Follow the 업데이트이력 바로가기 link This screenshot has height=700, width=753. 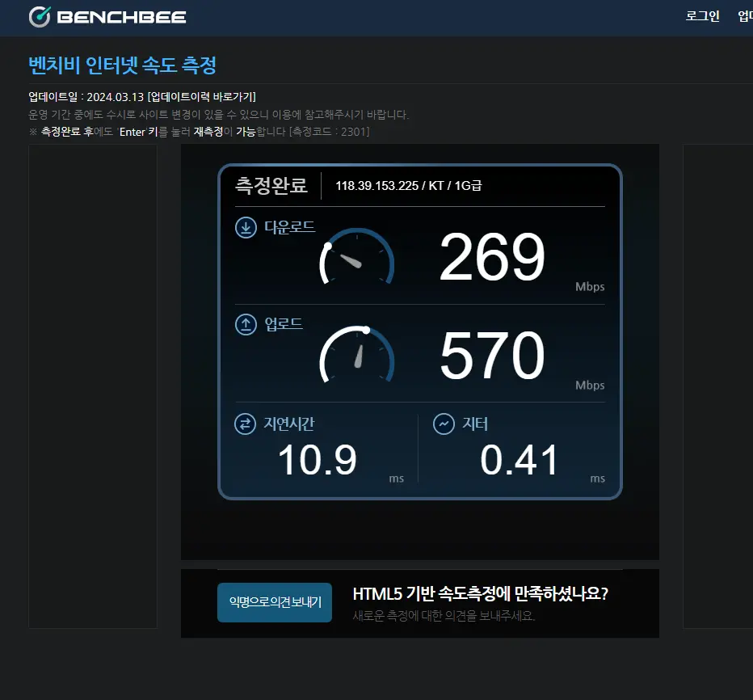(x=202, y=96)
